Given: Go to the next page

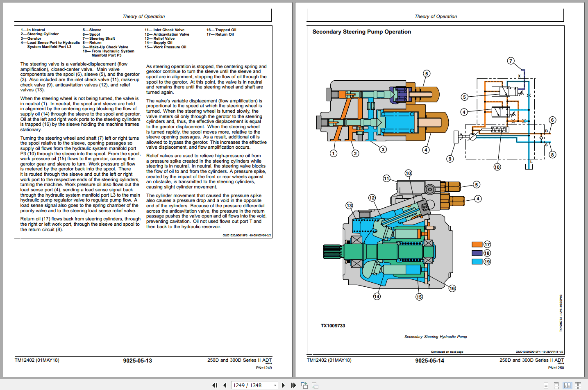Looking at the screenshot, I should [283, 385].
